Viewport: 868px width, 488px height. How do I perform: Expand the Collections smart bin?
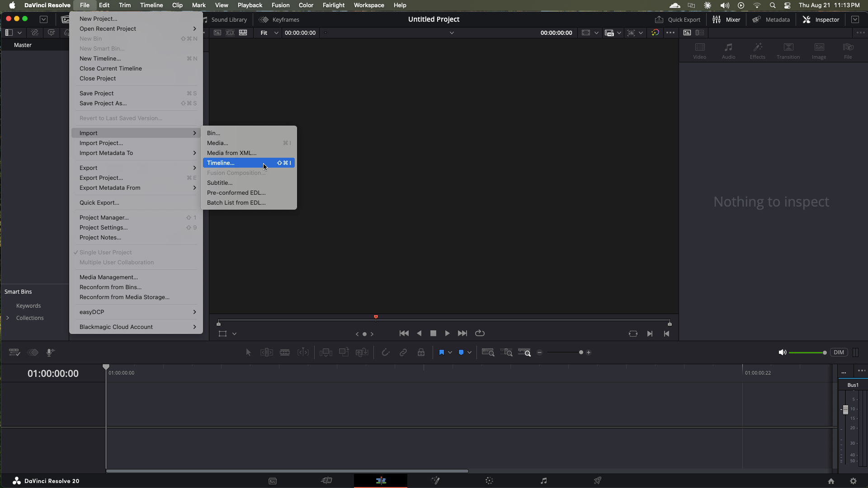pyautogui.click(x=8, y=318)
